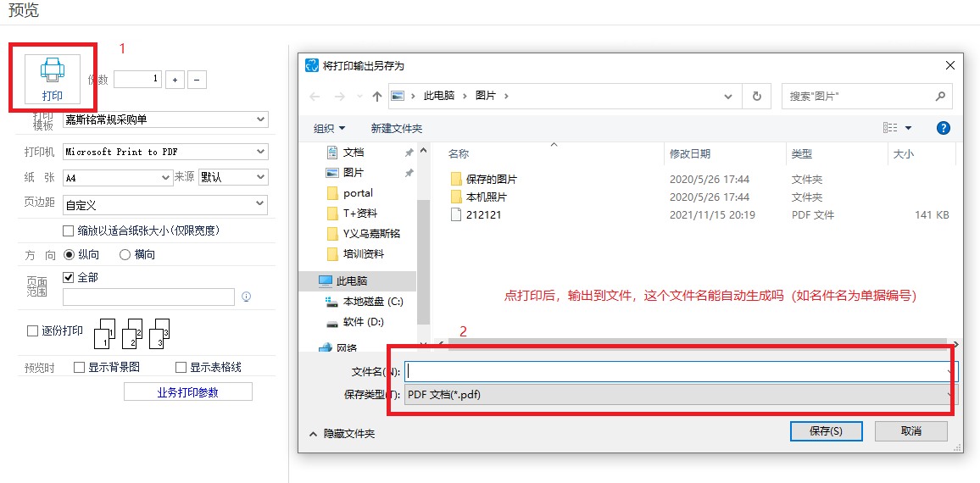The height and width of the screenshot is (483, 980).
Task: Click the page range input field
Action: [148, 297]
